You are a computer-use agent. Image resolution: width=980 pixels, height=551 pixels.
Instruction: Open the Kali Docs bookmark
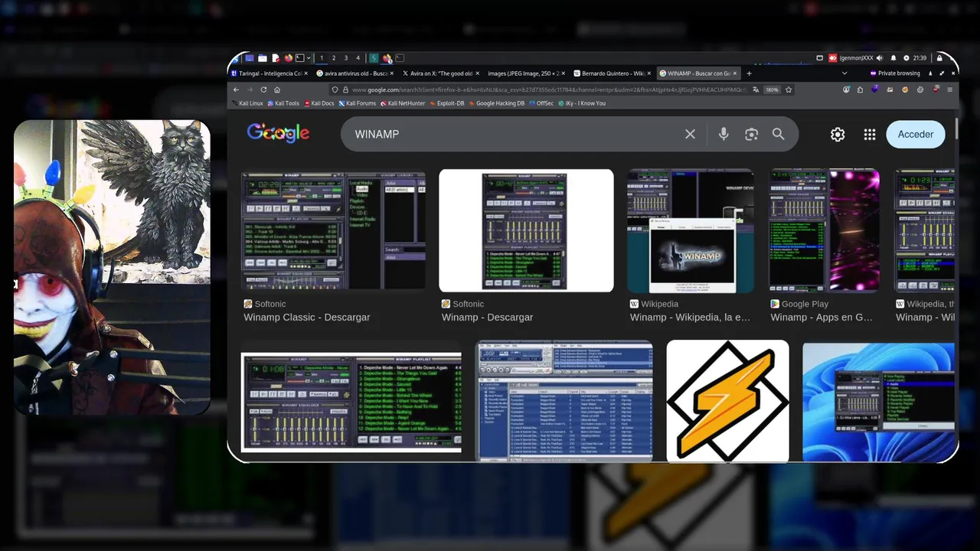click(319, 103)
